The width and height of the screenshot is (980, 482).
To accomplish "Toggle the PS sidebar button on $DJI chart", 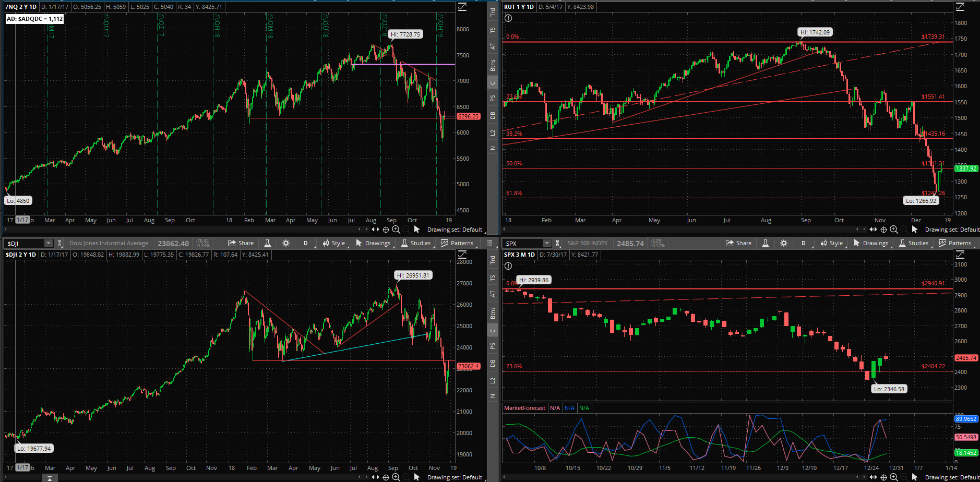I will [493, 346].
